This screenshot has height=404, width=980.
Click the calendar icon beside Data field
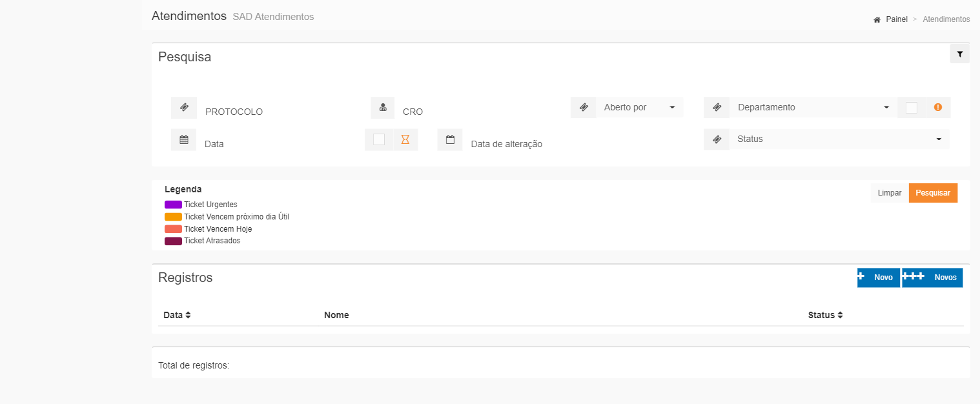[x=184, y=139]
